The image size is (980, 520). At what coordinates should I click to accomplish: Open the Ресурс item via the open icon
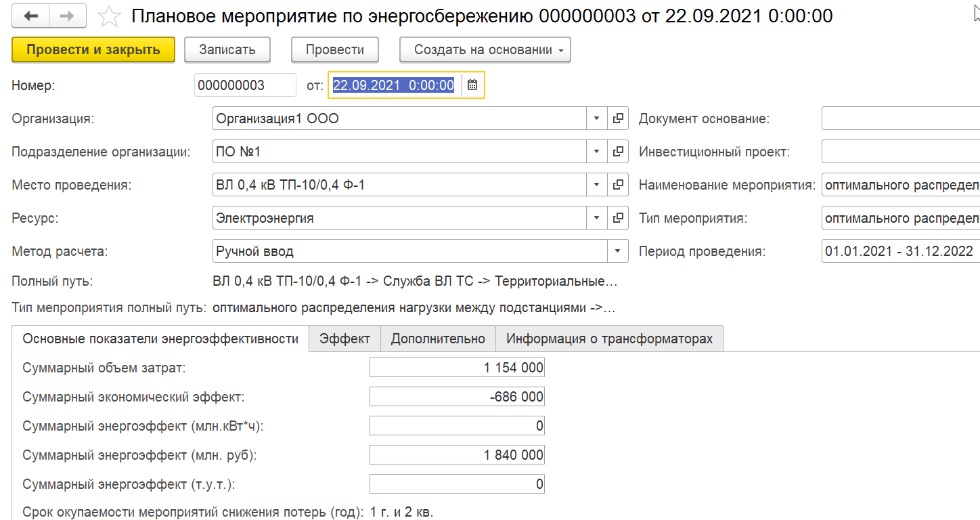click(617, 218)
